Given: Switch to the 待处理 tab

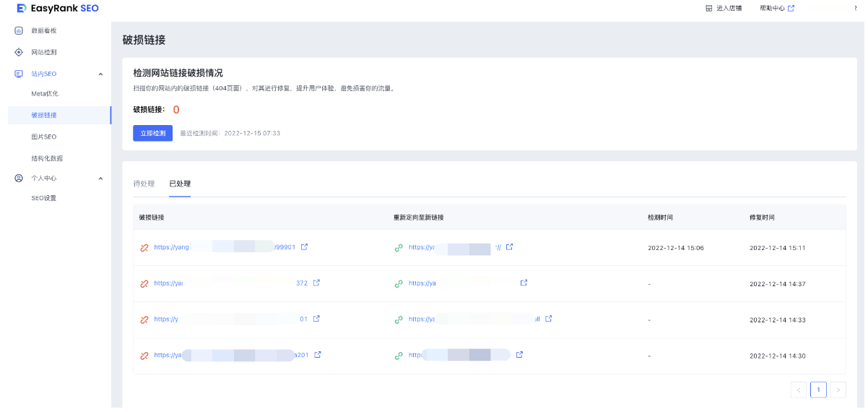Looking at the screenshot, I should tap(144, 184).
